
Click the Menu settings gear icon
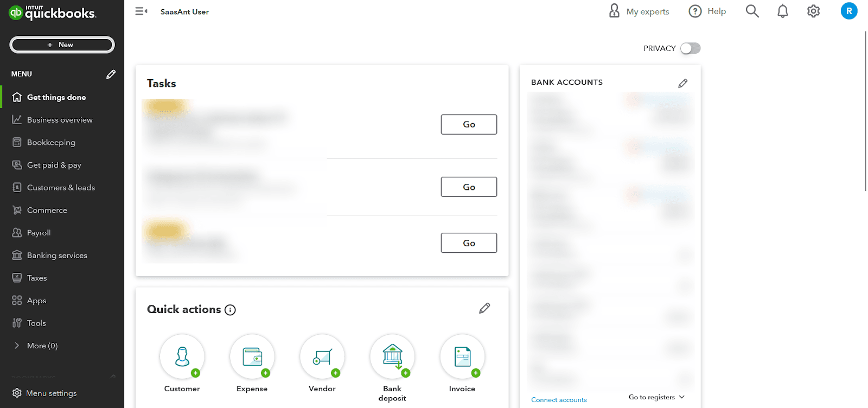click(17, 393)
